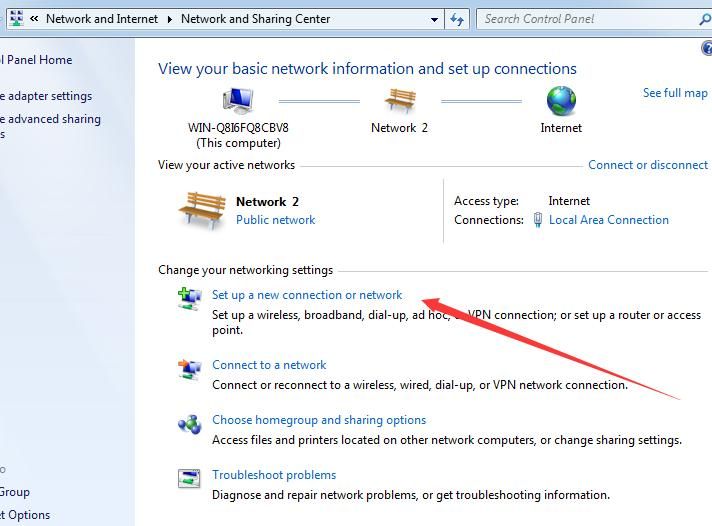Click the Network 2 bench icon in the map
This screenshot has height=526, width=712.
pos(400,100)
